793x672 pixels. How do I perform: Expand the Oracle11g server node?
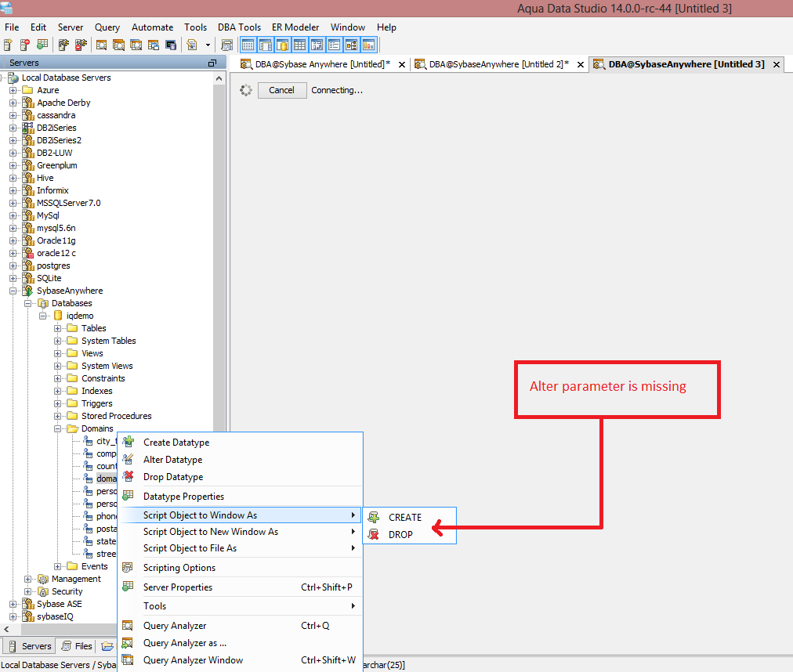tap(13, 240)
